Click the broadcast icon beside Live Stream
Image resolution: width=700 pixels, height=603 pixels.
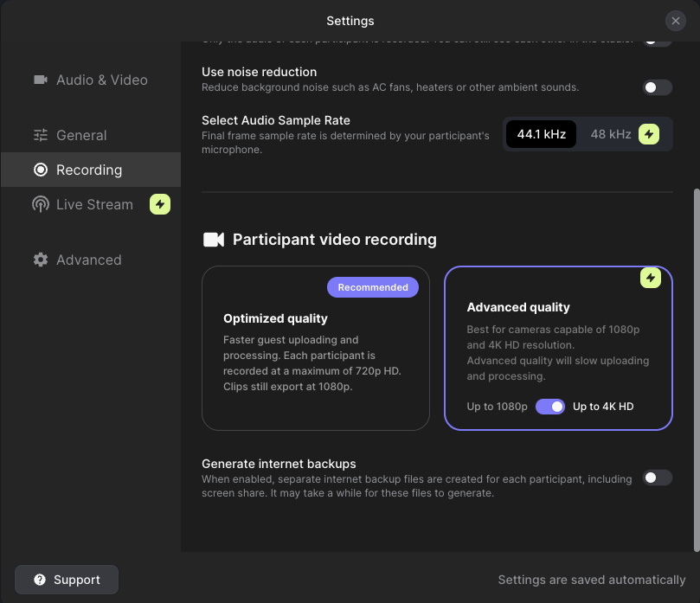point(40,204)
